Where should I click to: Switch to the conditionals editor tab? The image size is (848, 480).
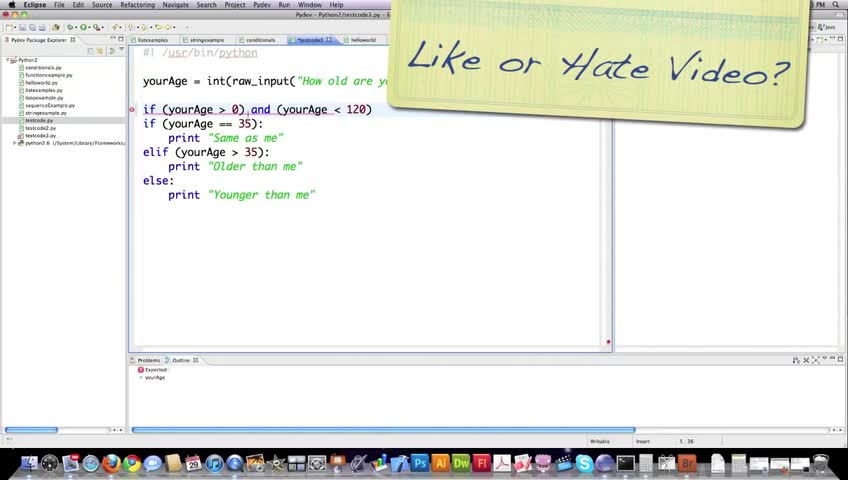pyautogui.click(x=260, y=40)
